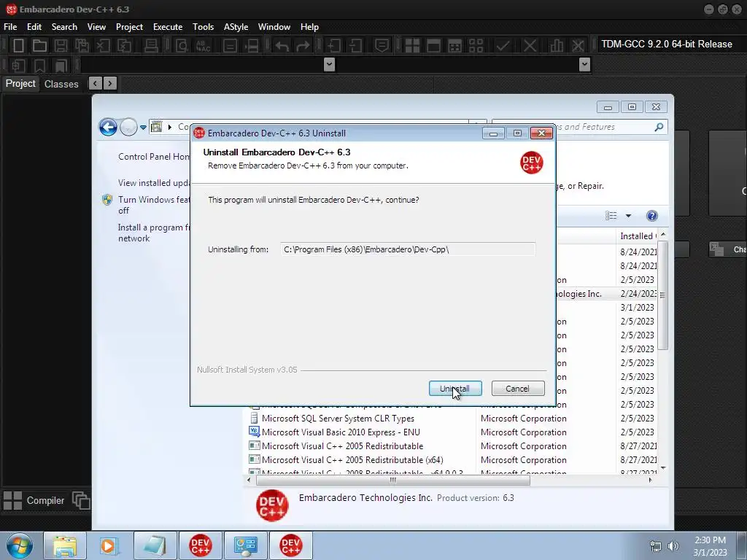Open the Search menu
Viewport: 747px width, 560px height.
pos(64,27)
